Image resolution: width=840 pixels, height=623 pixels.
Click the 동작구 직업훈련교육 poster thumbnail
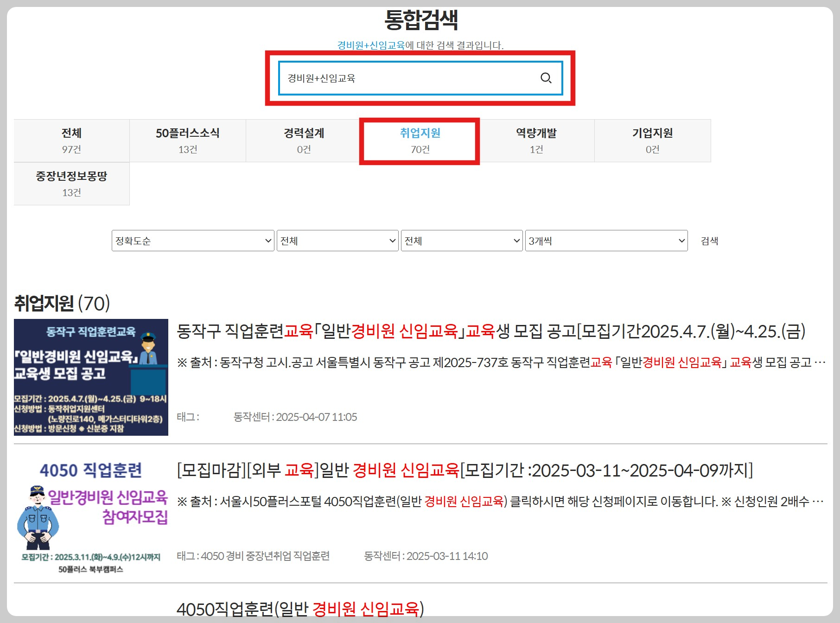coord(91,376)
